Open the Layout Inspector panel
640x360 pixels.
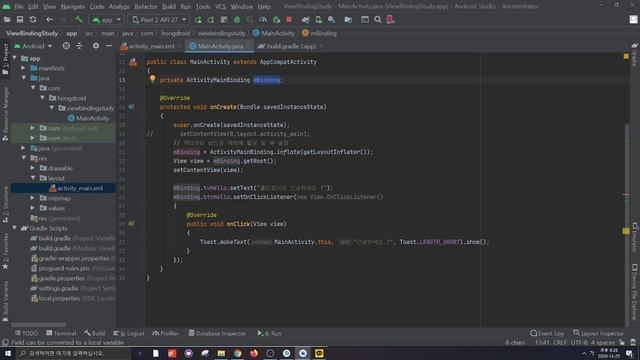pos(598,333)
